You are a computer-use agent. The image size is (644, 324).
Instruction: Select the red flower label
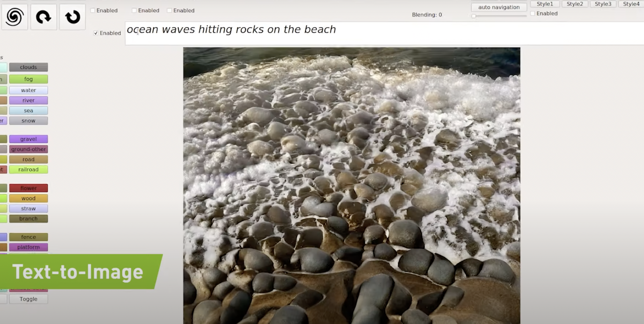pos(29,188)
